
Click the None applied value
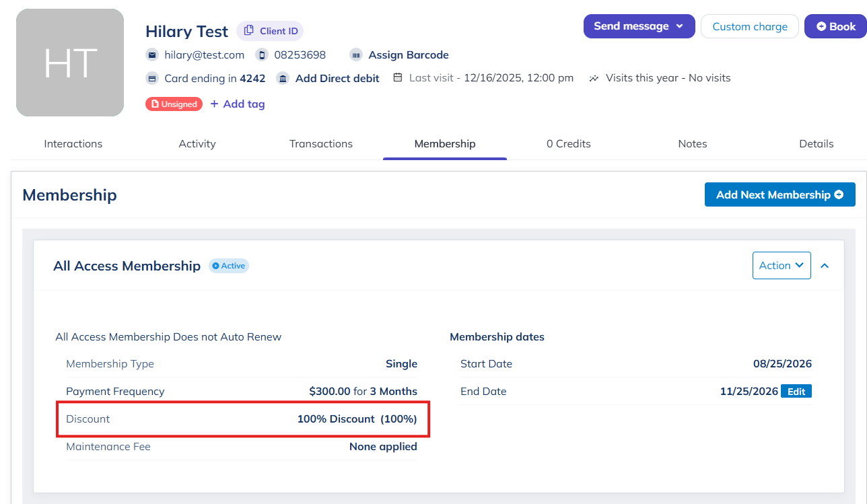click(x=383, y=446)
